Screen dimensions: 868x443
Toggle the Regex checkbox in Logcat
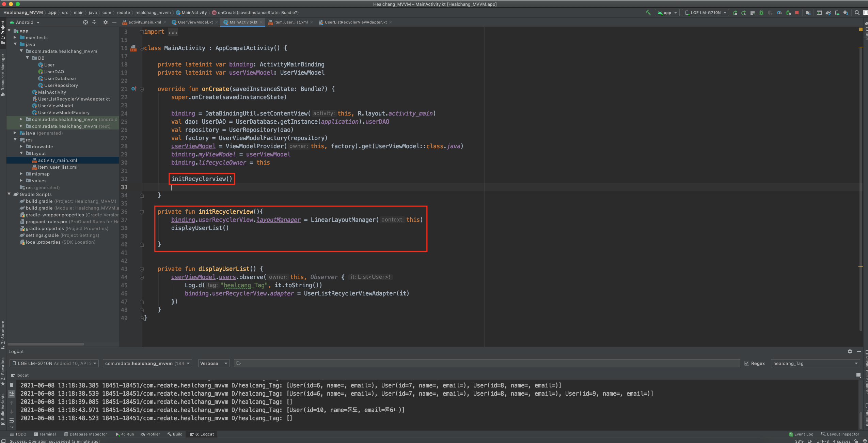tap(747, 363)
